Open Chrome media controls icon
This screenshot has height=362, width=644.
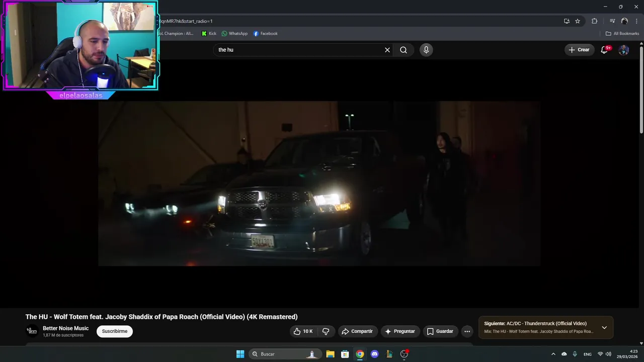pyautogui.click(x=612, y=21)
